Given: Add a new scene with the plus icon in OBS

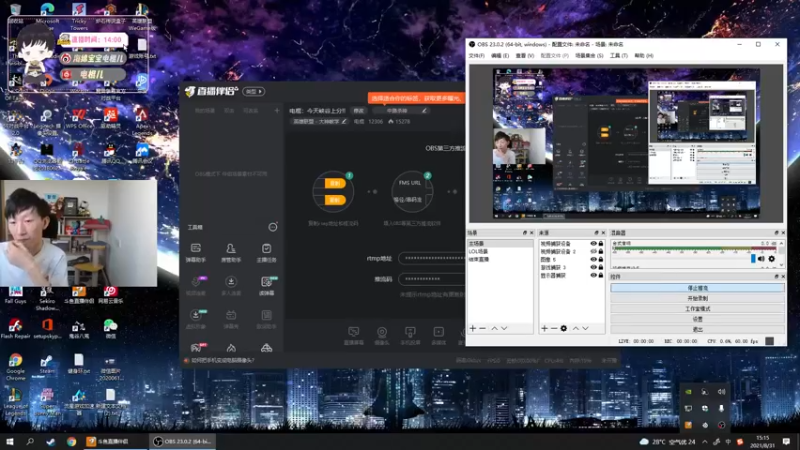Looking at the screenshot, I should coord(472,328).
